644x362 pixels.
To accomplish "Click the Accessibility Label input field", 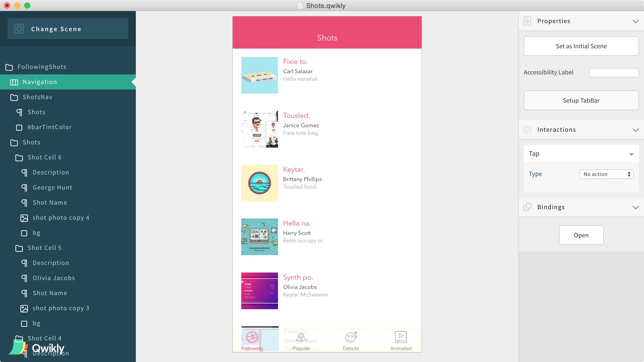I will tap(614, 73).
